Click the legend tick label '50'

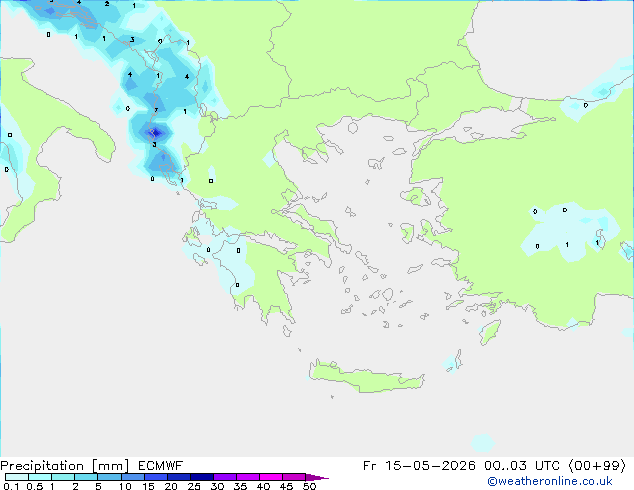[x=309, y=486]
